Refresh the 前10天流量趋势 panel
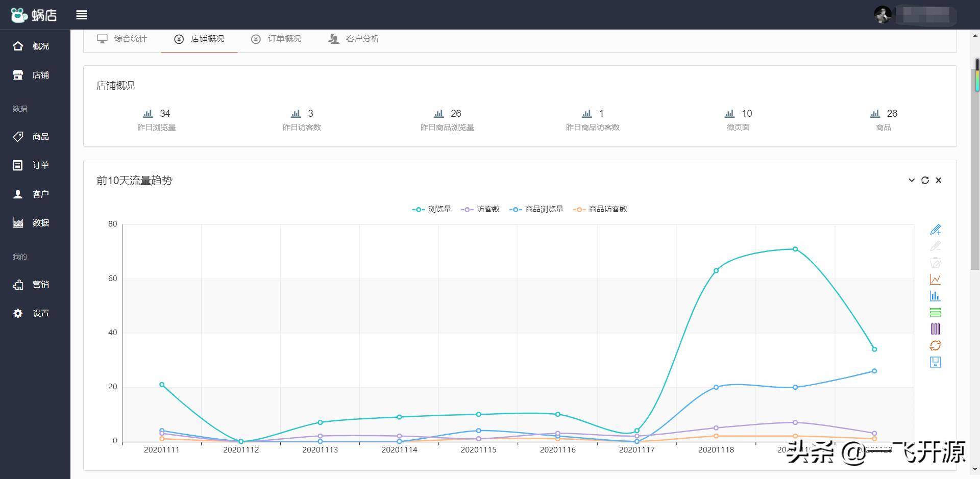This screenshot has width=980, height=479. 925,181
